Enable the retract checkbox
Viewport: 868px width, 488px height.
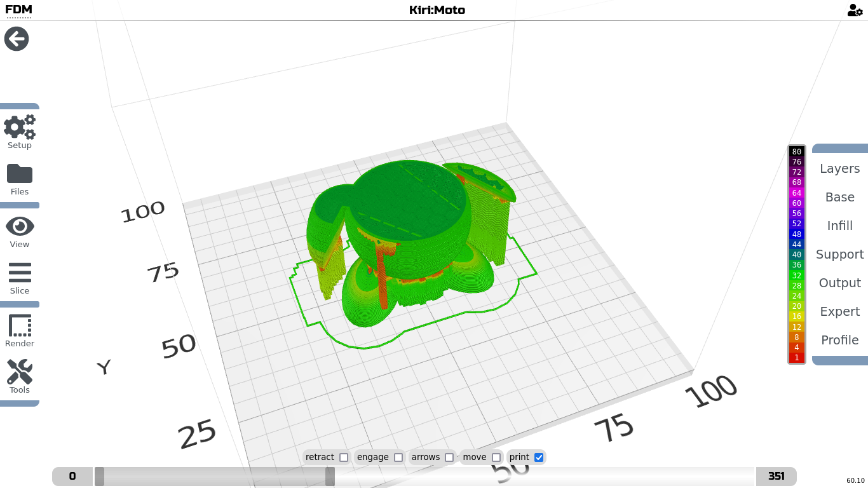click(x=344, y=457)
